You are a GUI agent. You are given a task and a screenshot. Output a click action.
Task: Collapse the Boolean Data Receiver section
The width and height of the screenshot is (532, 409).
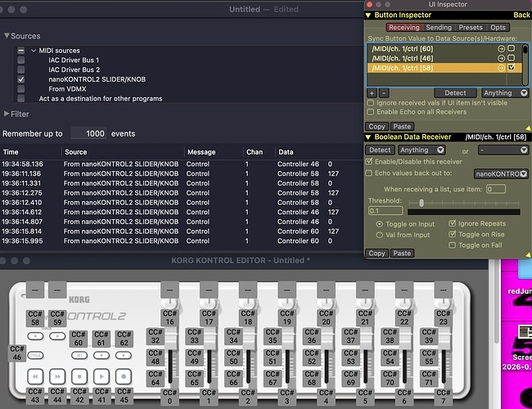[368, 137]
